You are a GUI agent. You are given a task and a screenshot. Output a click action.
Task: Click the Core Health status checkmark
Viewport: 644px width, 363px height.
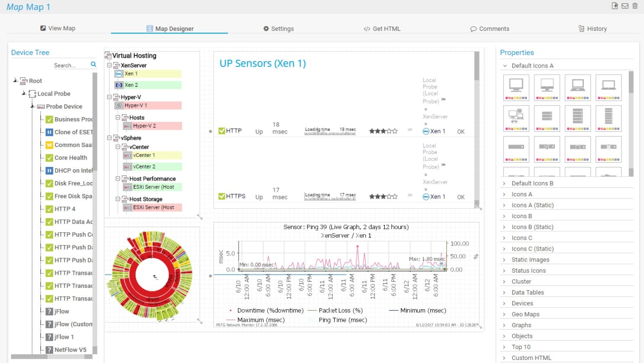pyautogui.click(x=49, y=158)
